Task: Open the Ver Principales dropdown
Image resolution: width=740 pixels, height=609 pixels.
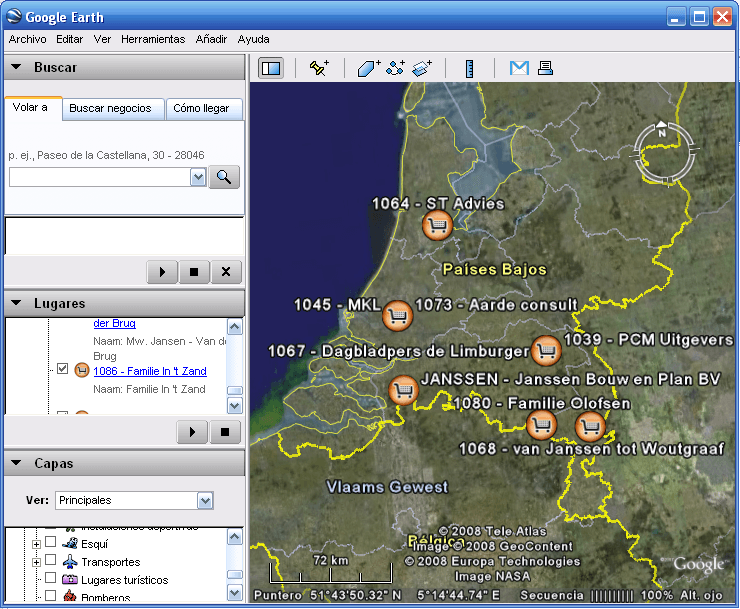Action: tap(205, 500)
